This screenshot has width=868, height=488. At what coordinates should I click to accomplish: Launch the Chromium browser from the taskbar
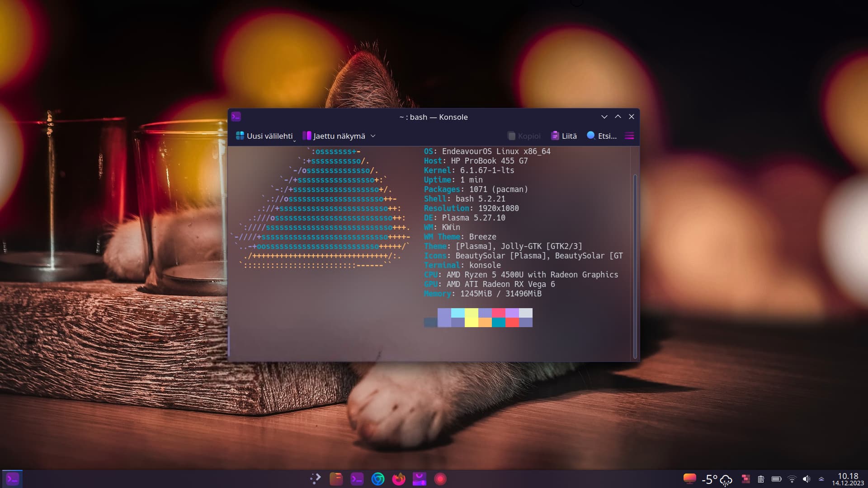[378, 479]
